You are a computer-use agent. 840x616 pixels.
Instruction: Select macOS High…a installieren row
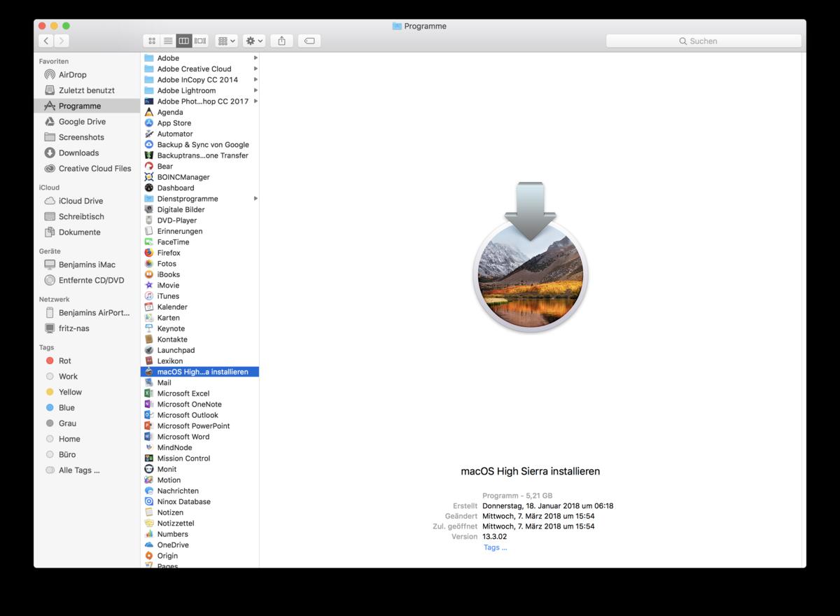pos(199,372)
